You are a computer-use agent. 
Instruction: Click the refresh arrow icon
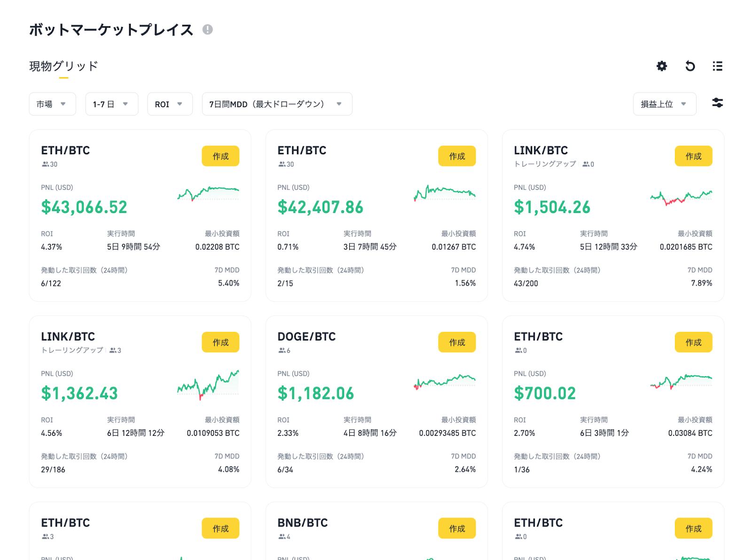690,66
